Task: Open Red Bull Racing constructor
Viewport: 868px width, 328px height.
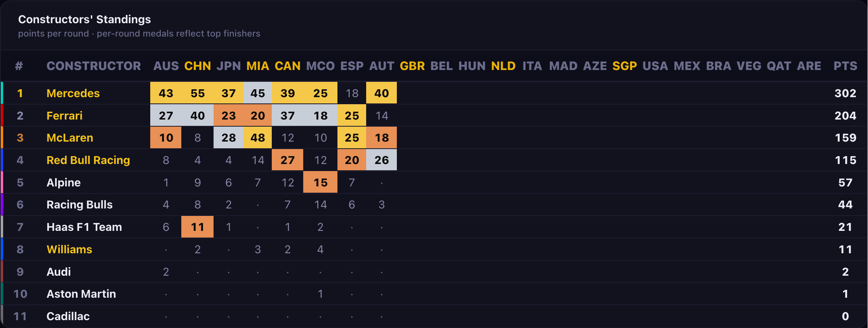Action: click(x=88, y=160)
